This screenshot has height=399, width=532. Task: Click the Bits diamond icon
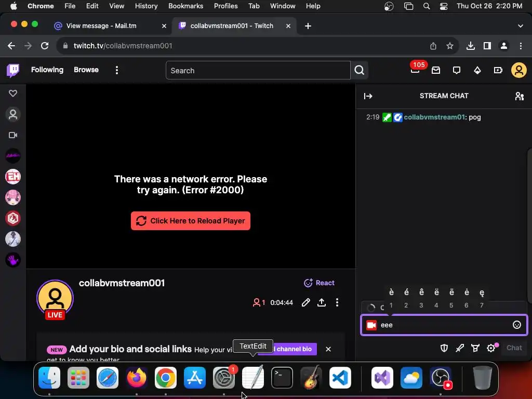(477, 70)
